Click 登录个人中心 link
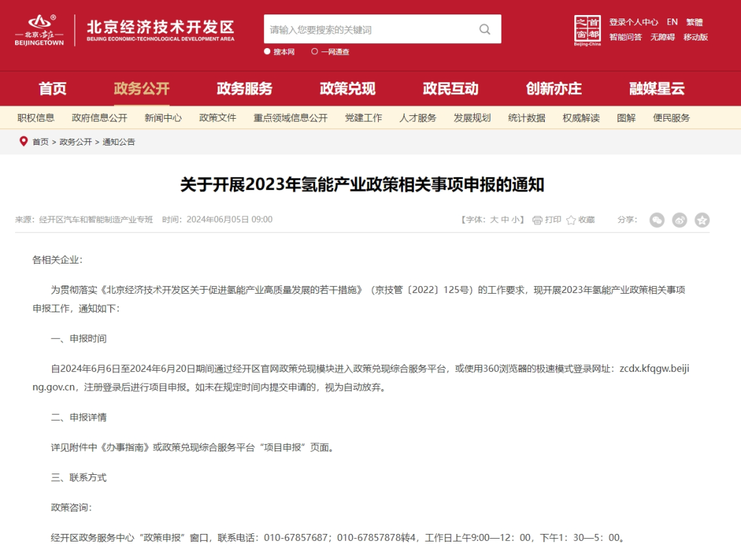 pyautogui.click(x=633, y=22)
